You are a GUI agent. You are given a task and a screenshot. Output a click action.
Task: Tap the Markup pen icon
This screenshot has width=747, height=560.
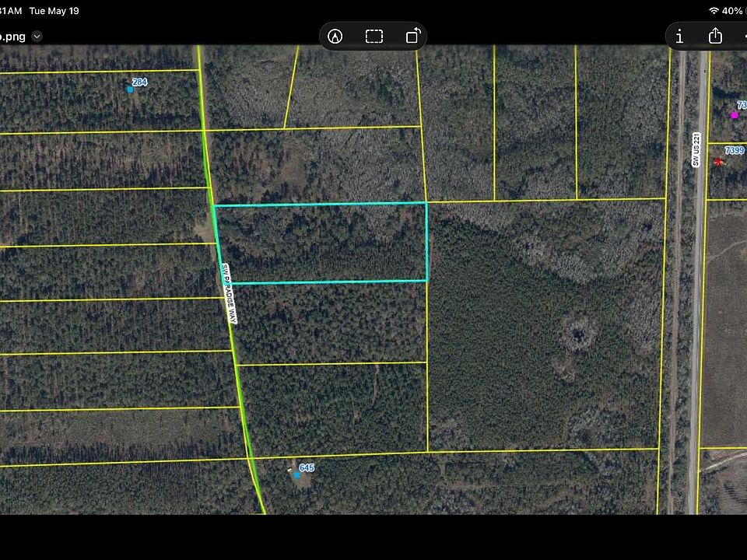335,37
